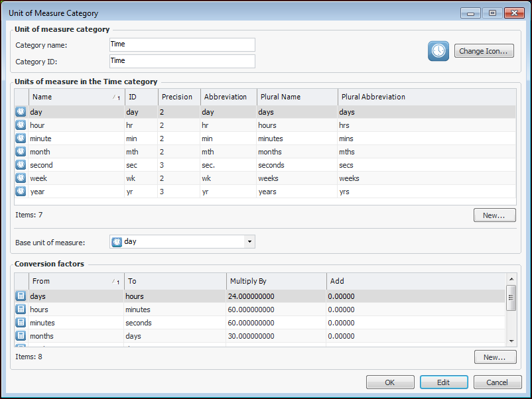Click the Multiply By column header
532x399 pixels.
(275, 281)
